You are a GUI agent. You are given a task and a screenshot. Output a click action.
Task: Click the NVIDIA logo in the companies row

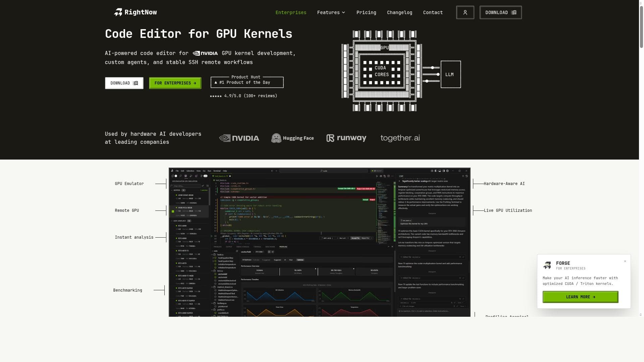239,138
